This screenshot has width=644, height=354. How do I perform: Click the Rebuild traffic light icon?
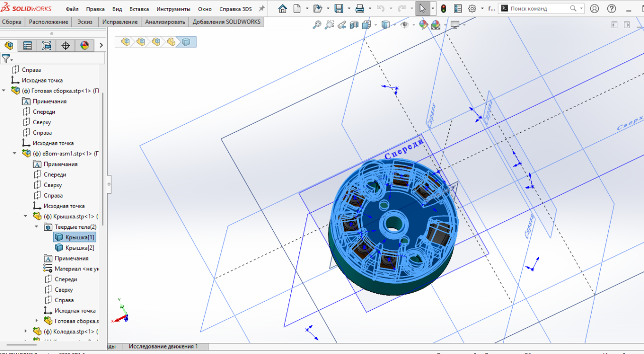pyautogui.click(x=443, y=9)
